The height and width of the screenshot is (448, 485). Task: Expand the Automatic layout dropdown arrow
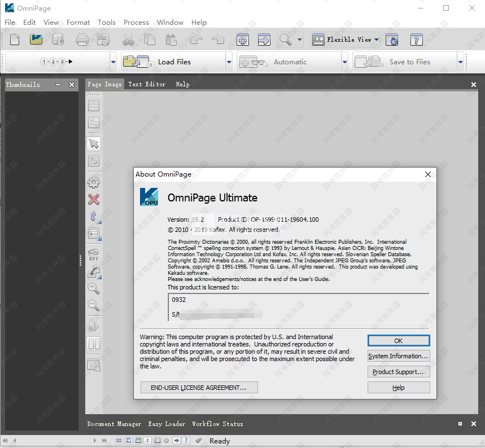[x=344, y=62]
